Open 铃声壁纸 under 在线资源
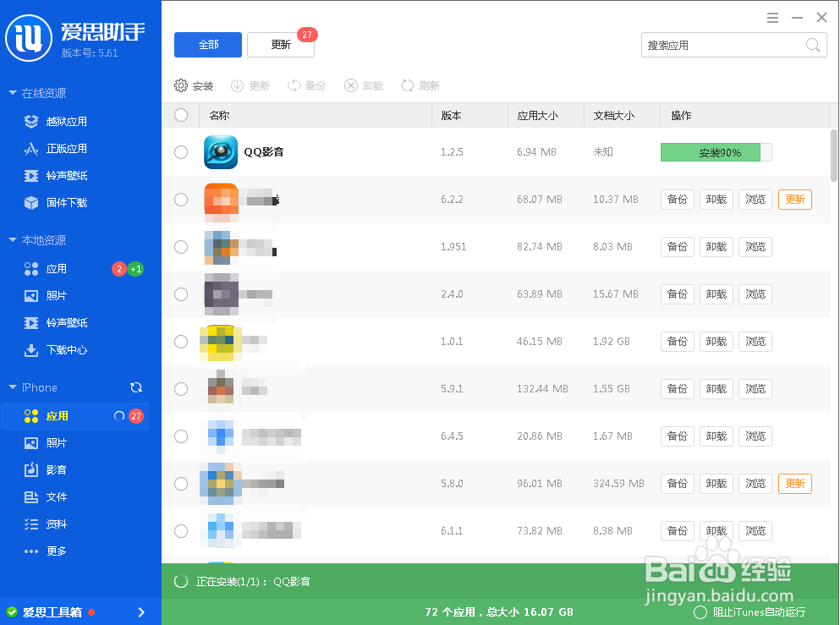The height and width of the screenshot is (625, 840). tap(56, 176)
